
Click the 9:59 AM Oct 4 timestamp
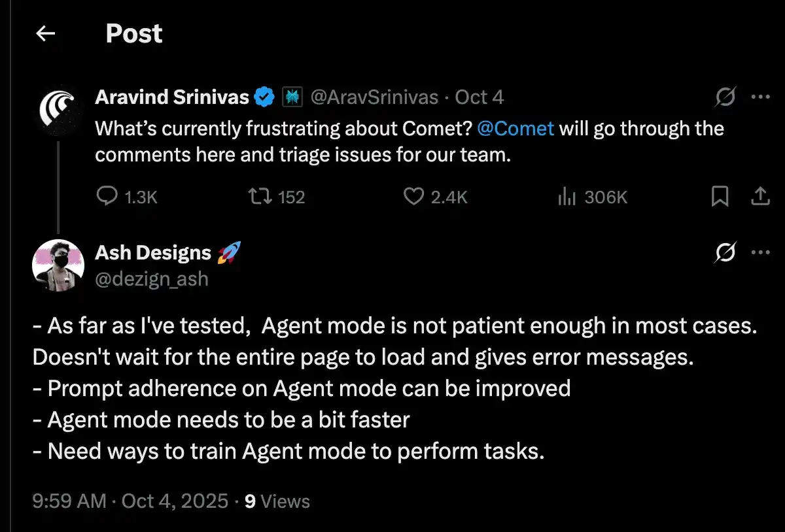coord(130,501)
